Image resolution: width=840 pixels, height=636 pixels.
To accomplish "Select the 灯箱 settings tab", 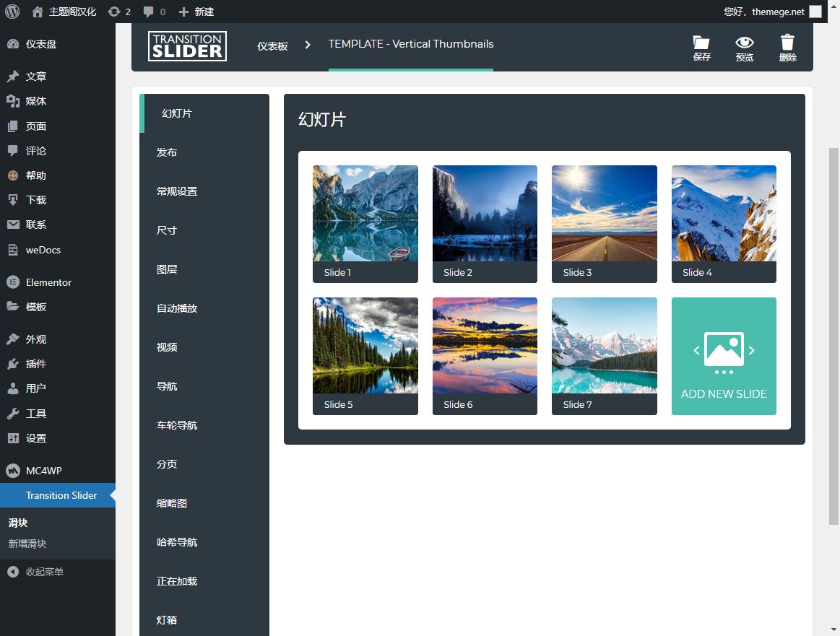I will click(204, 619).
